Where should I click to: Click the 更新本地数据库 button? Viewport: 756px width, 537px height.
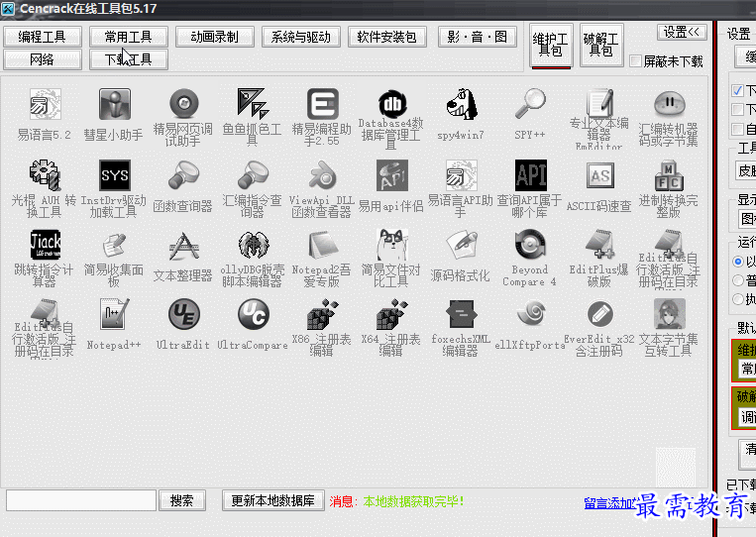pos(272,500)
